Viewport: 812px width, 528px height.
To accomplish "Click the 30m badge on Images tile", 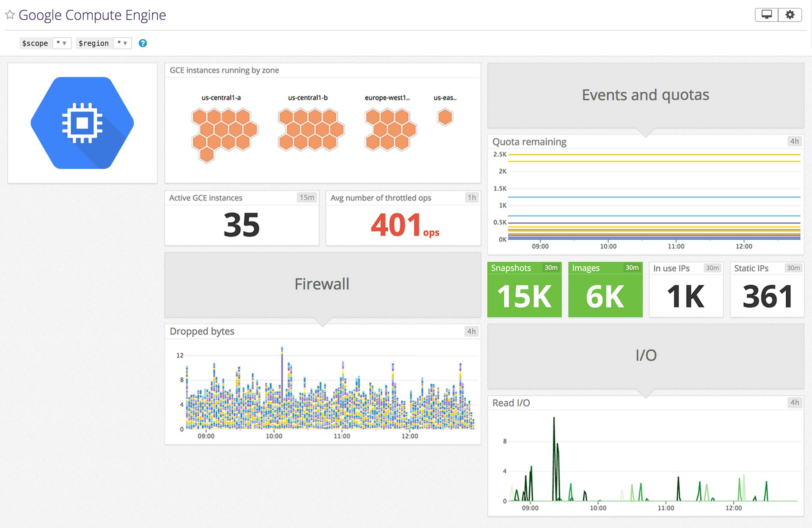I will [x=632, y=268].
